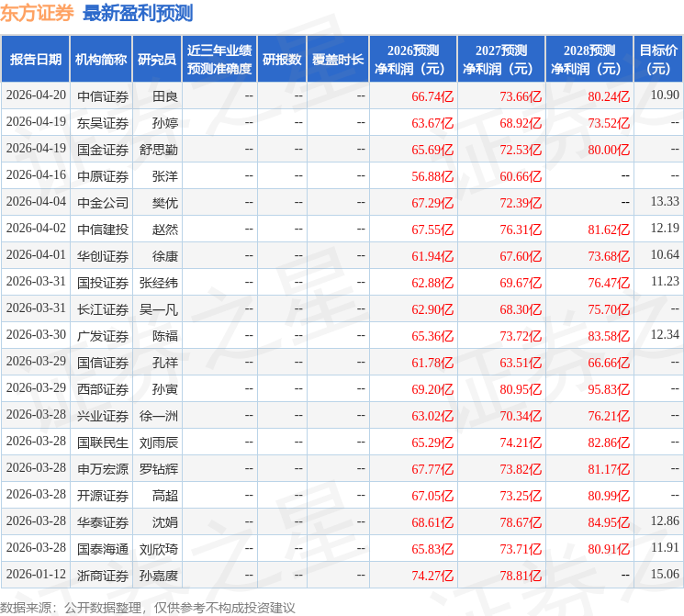684x616 pixels.
Task: Click the 东方证券 title text
Action: pos(37,14)
